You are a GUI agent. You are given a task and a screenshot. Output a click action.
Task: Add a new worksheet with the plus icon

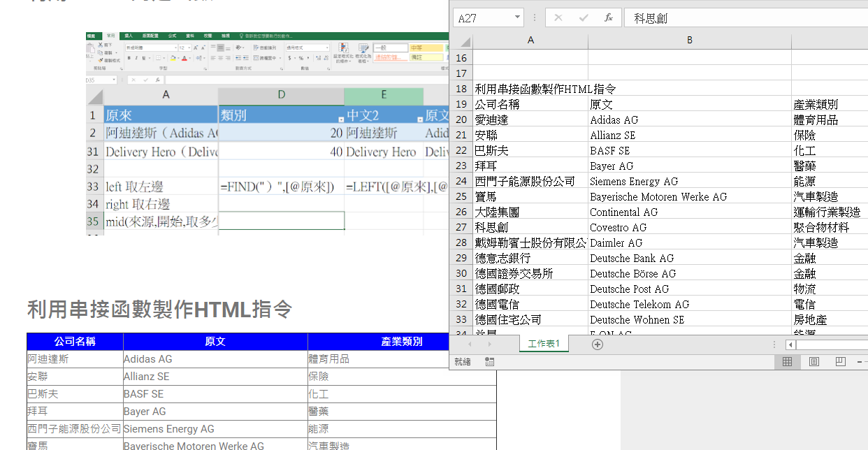pyautogui.click(x=598, y=344)
